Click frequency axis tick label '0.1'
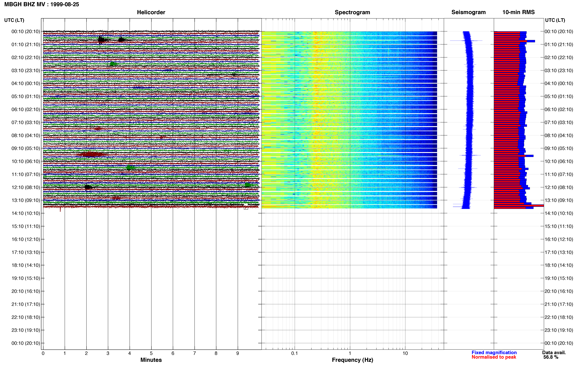Screen dimensions: 588x368 (x=295, y=353)
